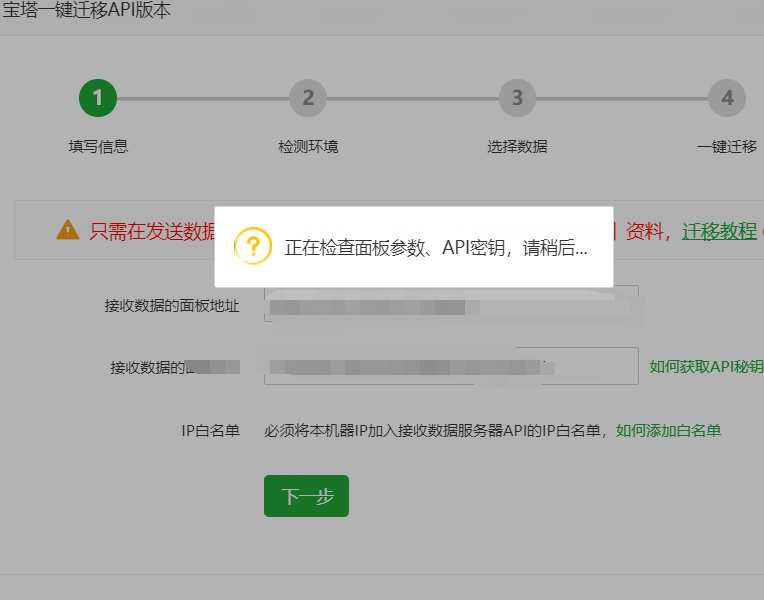Click the yellow question mark dialog icon
764x600 pixels.
tap(253, 246)
